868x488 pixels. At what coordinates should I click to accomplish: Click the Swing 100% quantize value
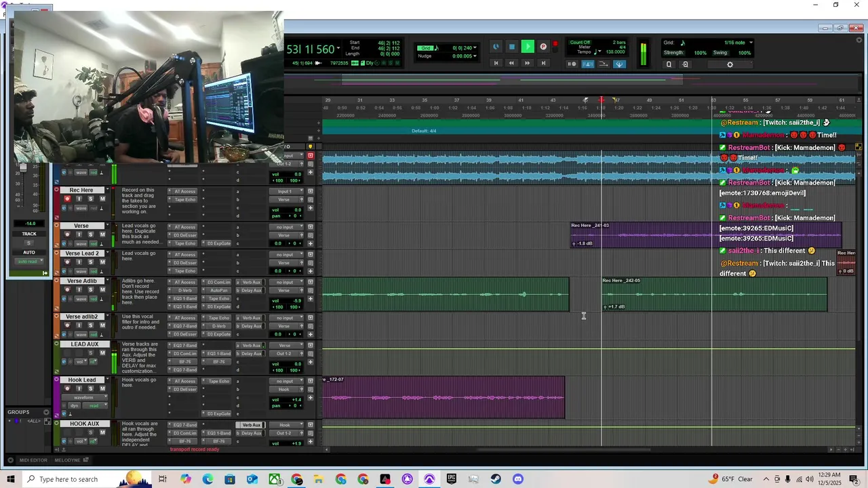point(744,53)
